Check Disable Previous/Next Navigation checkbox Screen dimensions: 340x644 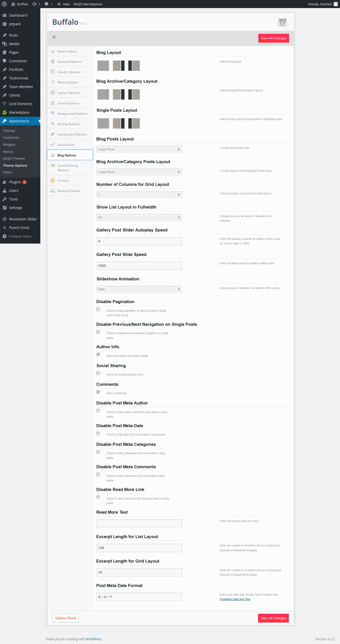pyautogui.click(x=98, y=332)
